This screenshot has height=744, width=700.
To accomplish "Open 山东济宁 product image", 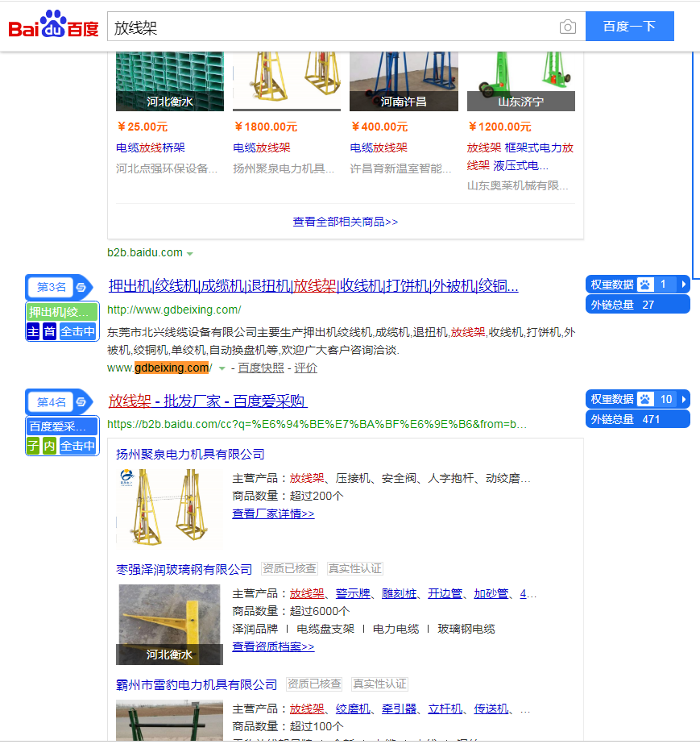I will [520, 81].
